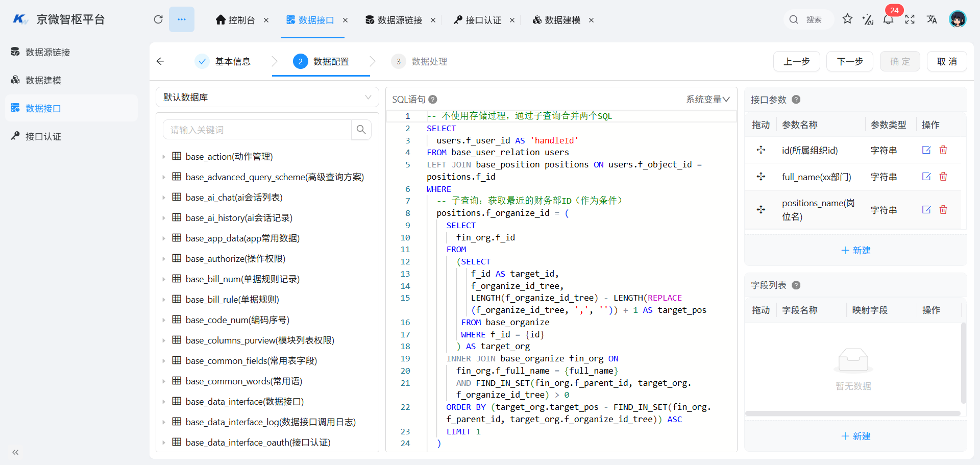980x465 pixels.
Task: Open the 默认数据库 dropdown
Action: pyautogui.click(x=267, y=97)
